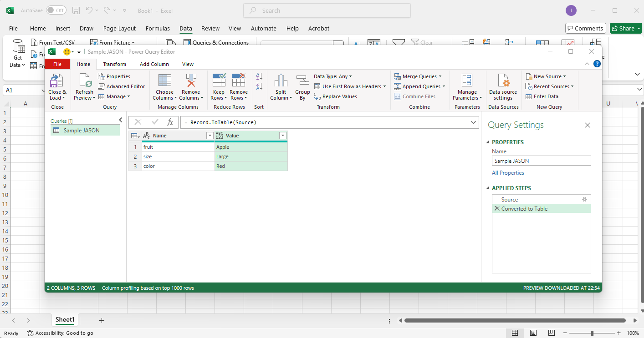Click the Choose Columns icon
644x338 pixels.
164,80
